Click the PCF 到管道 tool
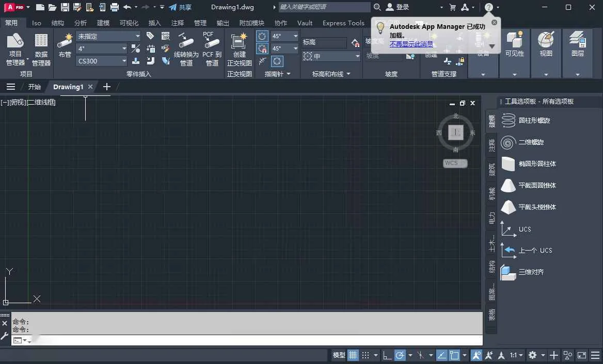The height and width of the screenshot is (364, 603). 212,49
